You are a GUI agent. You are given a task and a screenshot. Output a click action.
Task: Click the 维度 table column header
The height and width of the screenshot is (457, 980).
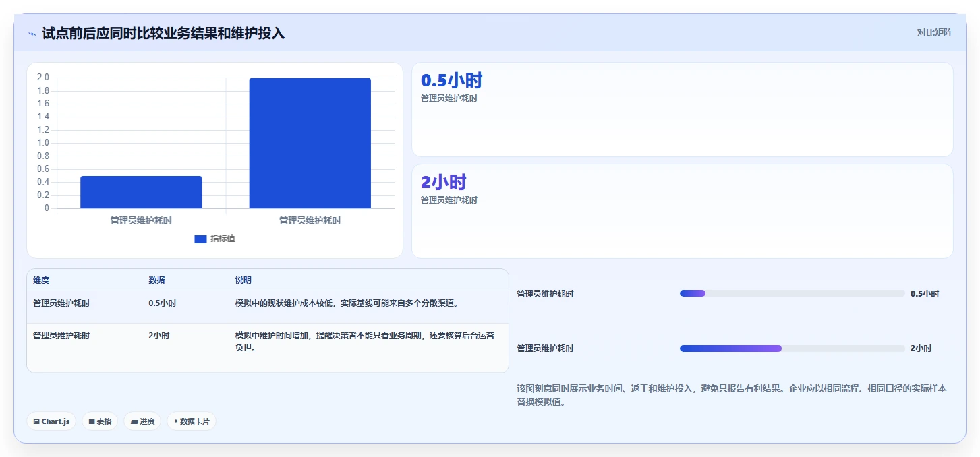click(x=41, y=280)
